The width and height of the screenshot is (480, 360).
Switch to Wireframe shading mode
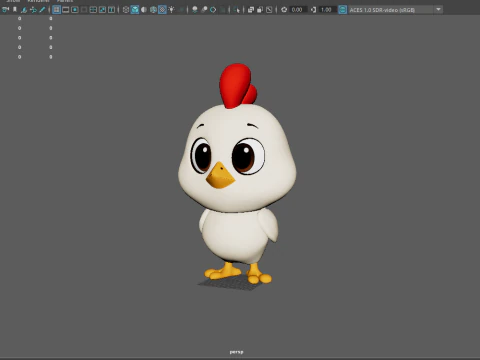pyautogui.click(x=126, y=10)
